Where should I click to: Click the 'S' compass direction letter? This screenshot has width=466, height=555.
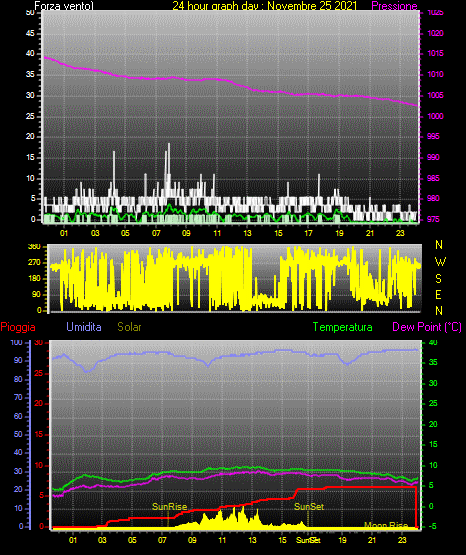pos(438,279)
